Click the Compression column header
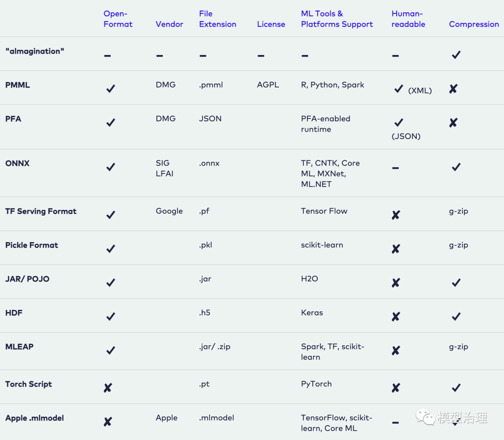Screen dimensions: 504x440 [x=474, y=24]
